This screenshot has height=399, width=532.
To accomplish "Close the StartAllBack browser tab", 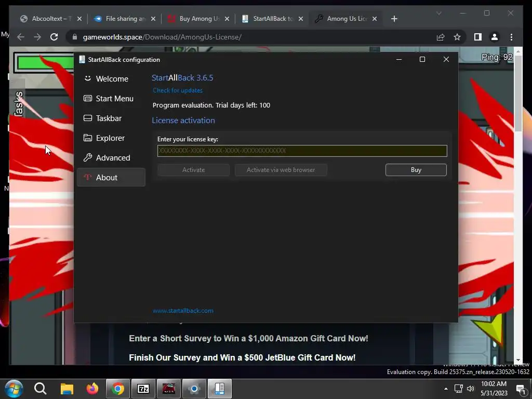I will point(301,19).
